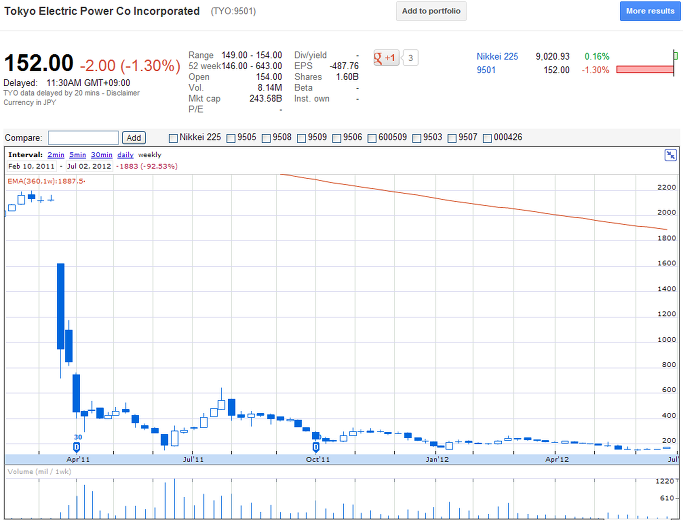Screen dimensions: 683x520
Task: Click the Apr'12 label on timeline
Action: (557, 459)
